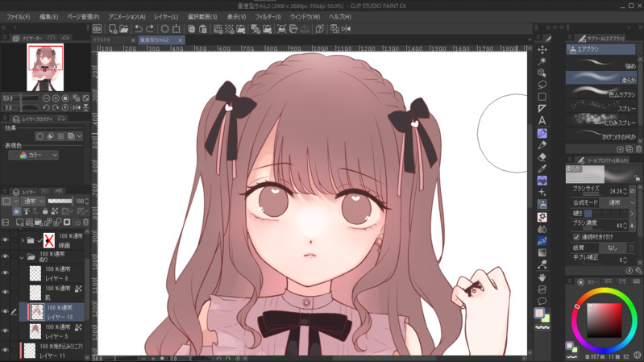Click the Clear selection sun-shaped icon
The width and height of the screenshot is (644, 362).
point(164,29)
